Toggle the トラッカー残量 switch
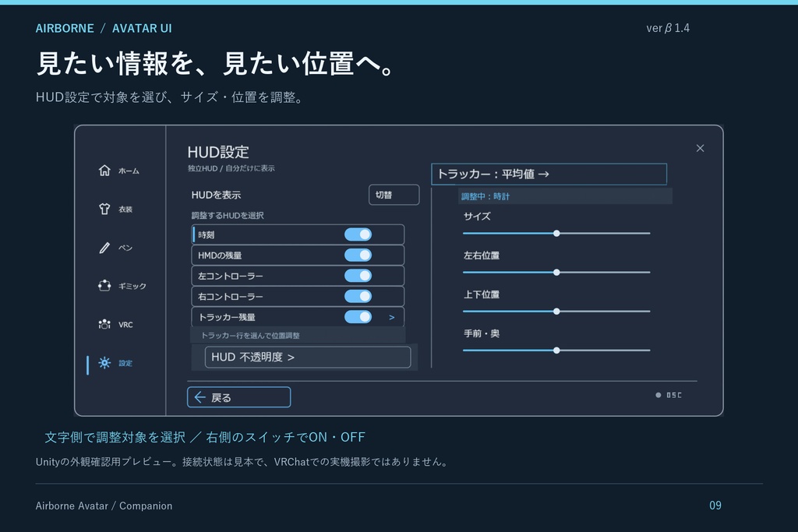This screenshot has width=798, height=532. point(358,317)
